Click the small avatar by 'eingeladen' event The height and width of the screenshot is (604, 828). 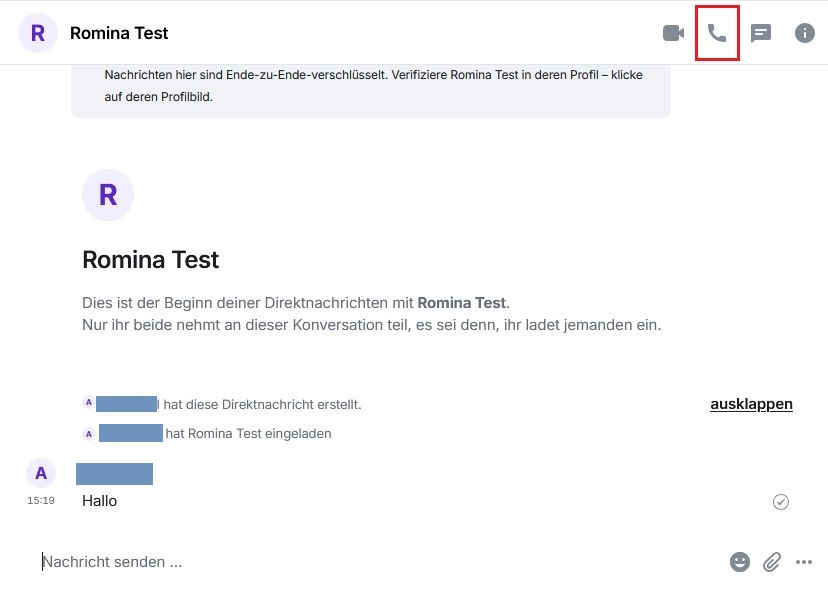pyautogui.click(x=89, y=434)
